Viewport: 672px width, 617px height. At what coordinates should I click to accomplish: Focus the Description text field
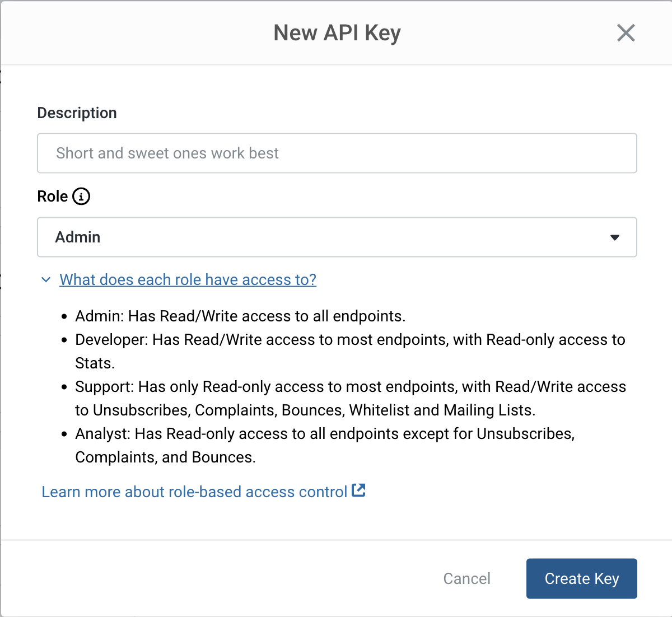click(336, 153)
